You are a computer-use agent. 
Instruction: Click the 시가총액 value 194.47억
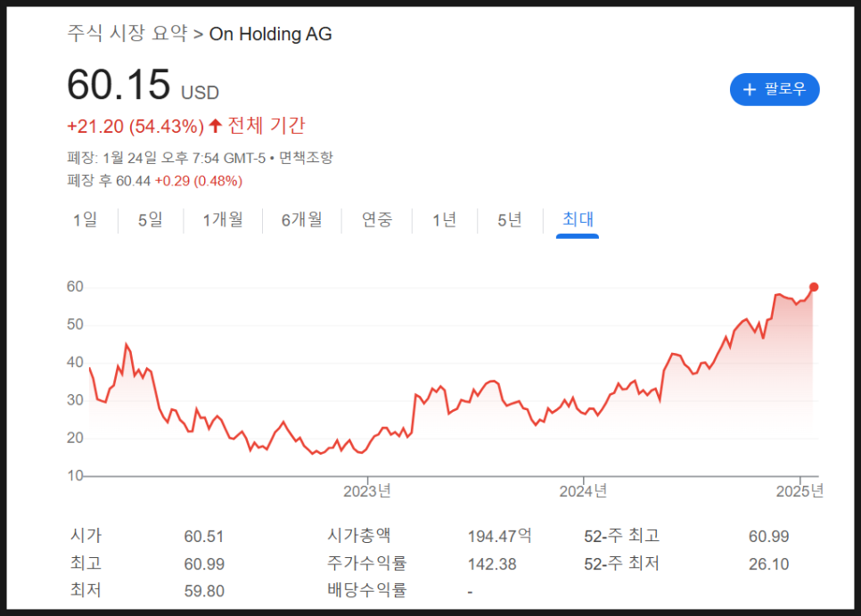(x=500, y=536)
